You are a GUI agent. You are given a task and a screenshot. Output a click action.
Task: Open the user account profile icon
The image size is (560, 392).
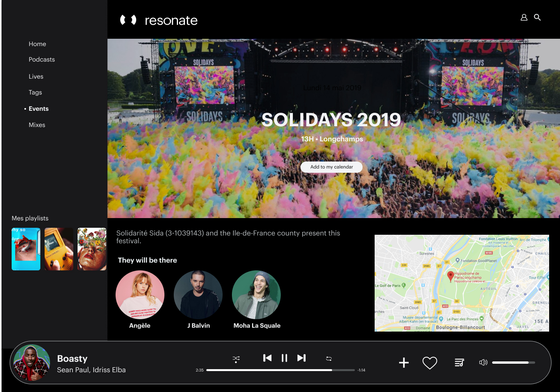point(524,17)
